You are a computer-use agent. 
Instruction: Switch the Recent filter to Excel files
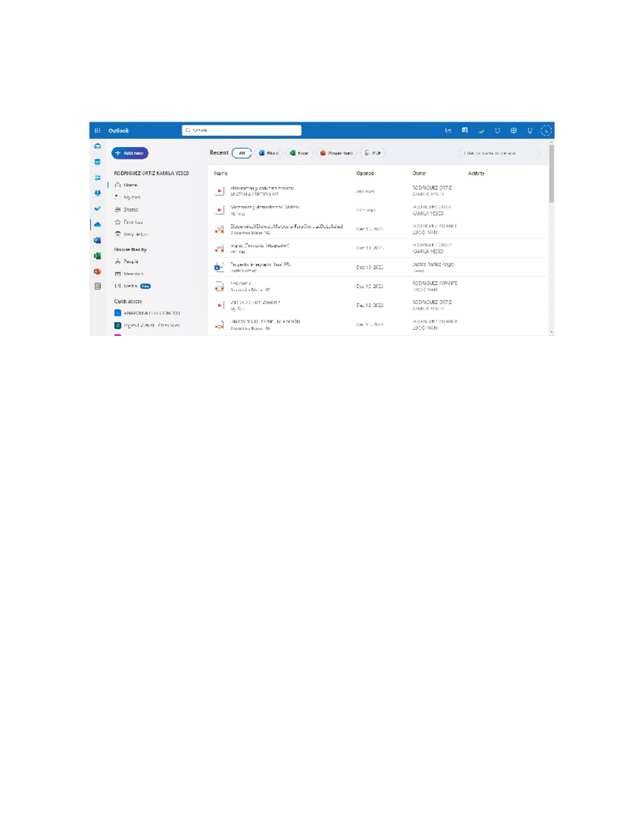click(x=299, y=153)
